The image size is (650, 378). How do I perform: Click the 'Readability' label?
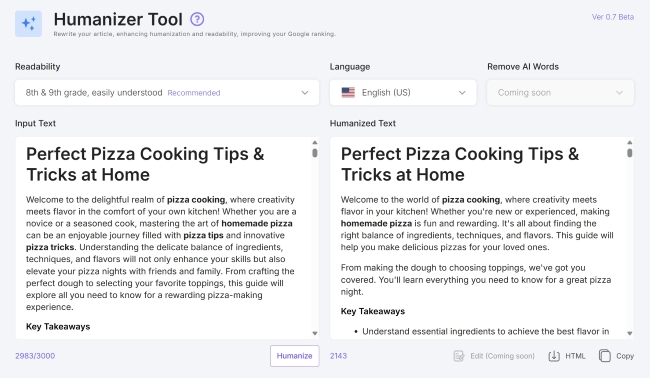tap(38, 67)
